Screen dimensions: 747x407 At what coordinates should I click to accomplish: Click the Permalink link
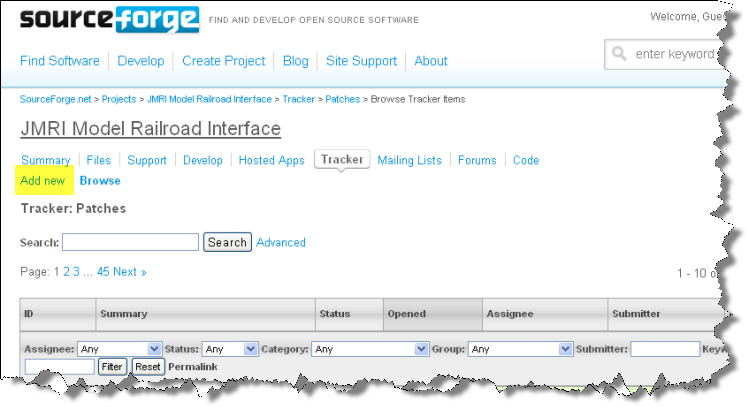pos(194,367)
